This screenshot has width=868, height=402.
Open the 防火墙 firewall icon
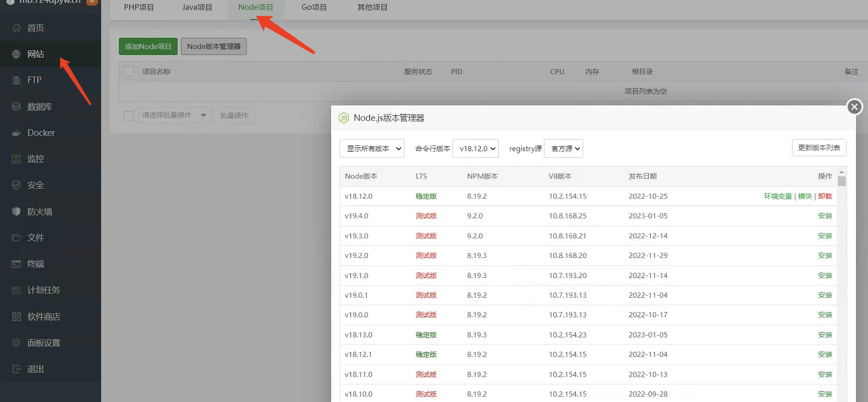coord(16,211)
